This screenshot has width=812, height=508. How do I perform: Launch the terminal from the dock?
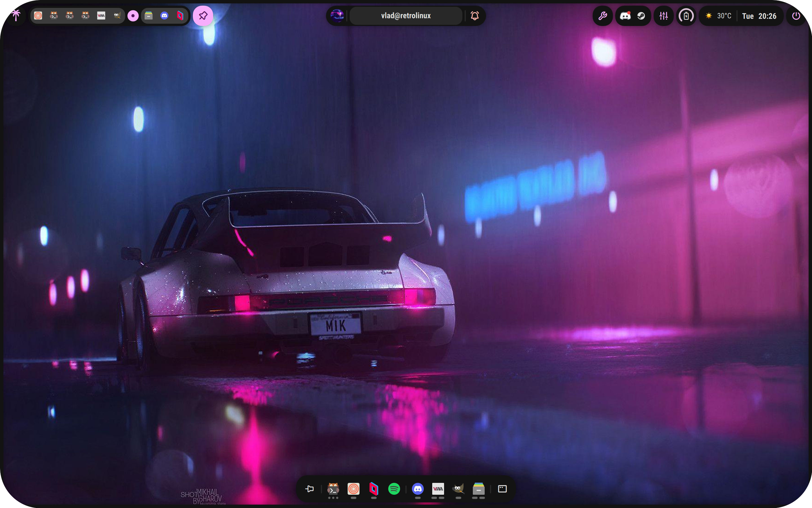point(333,489)
